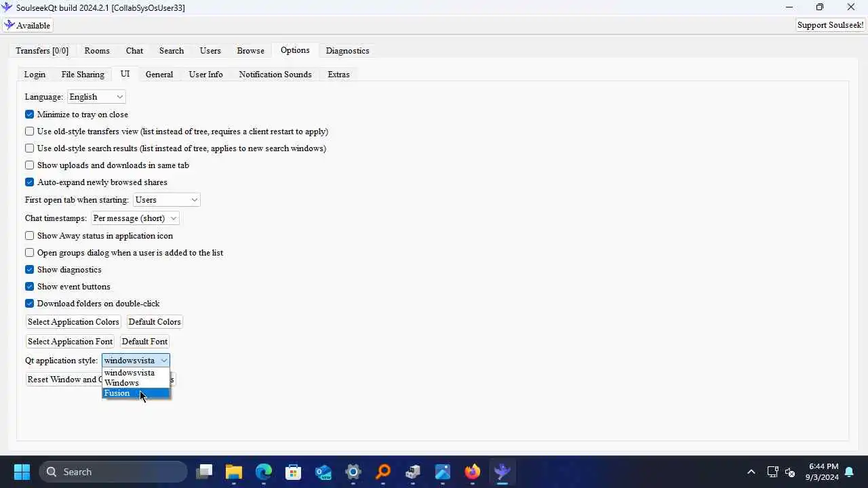Open the Firefox taskbar icon
The height and width of the screenshot is (488, 868).
473,472
